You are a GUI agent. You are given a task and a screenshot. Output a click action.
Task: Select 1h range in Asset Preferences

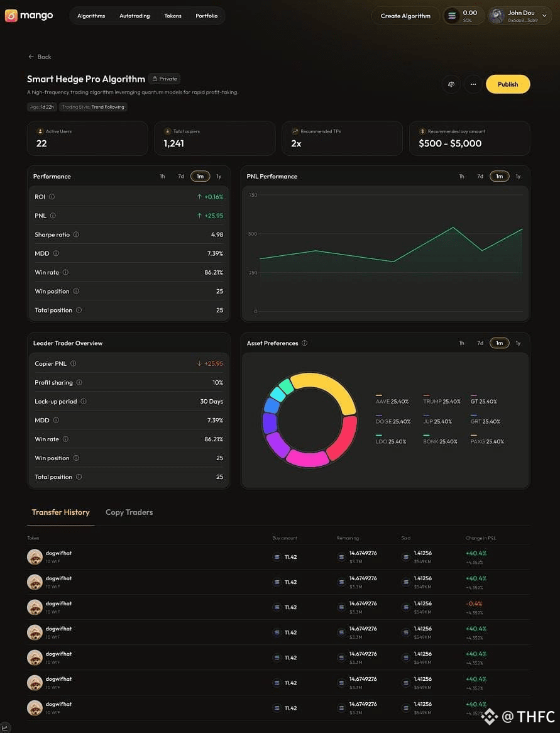[x=461, y=343]
